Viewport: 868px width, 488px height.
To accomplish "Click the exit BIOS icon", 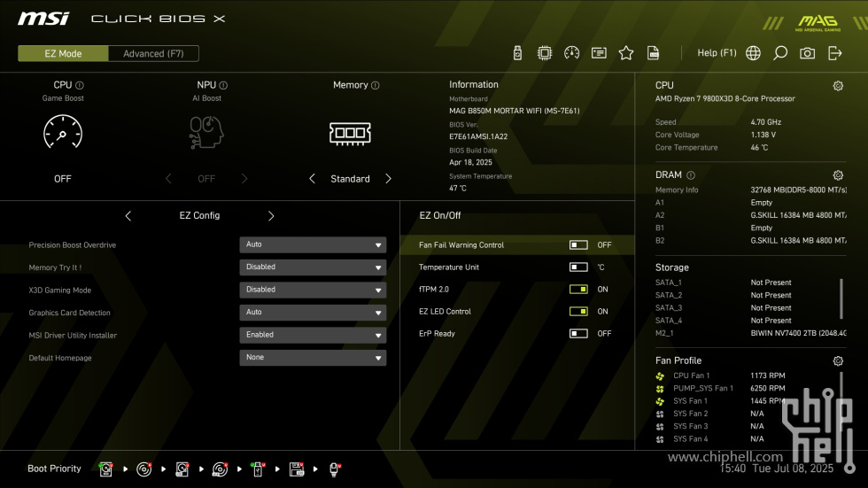I will pyautogui.click(x=834, y=53).
